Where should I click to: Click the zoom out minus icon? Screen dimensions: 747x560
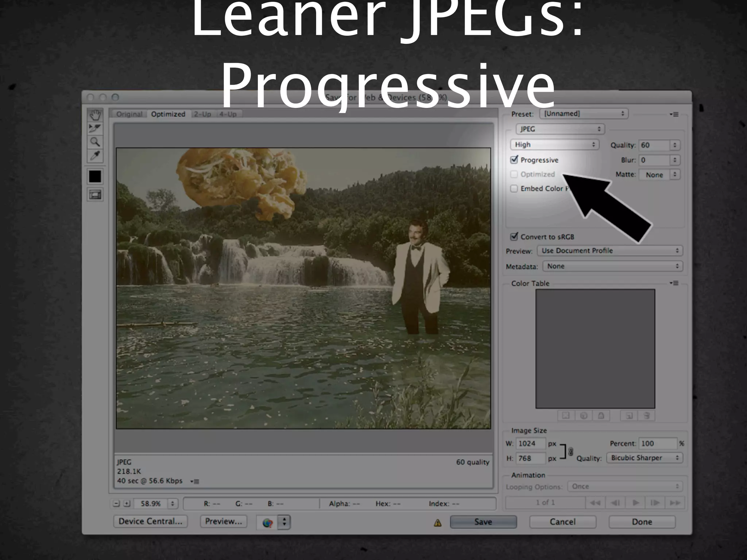pyautogui.click(x=116, y=503)
